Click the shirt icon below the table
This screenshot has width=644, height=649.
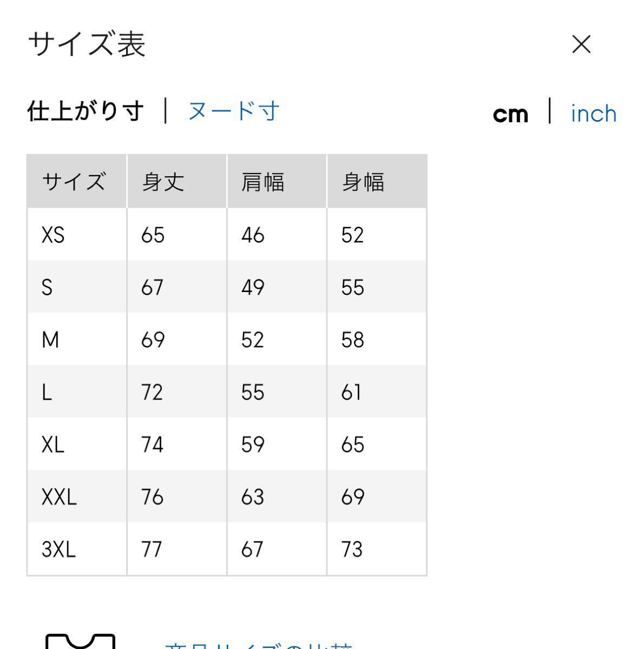tap(81, 643)
